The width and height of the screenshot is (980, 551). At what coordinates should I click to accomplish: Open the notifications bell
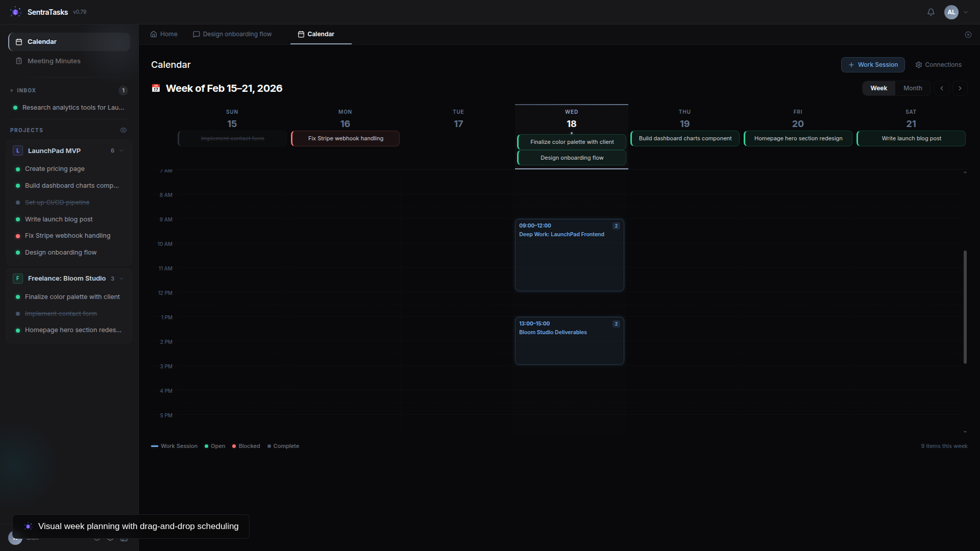(930, 12)
